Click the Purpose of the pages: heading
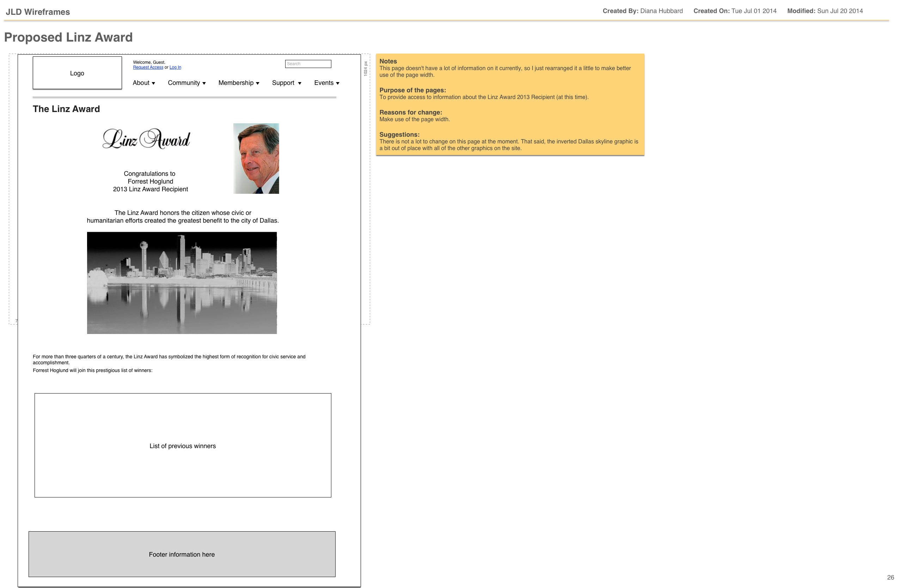901x588 pixels. 413,90
